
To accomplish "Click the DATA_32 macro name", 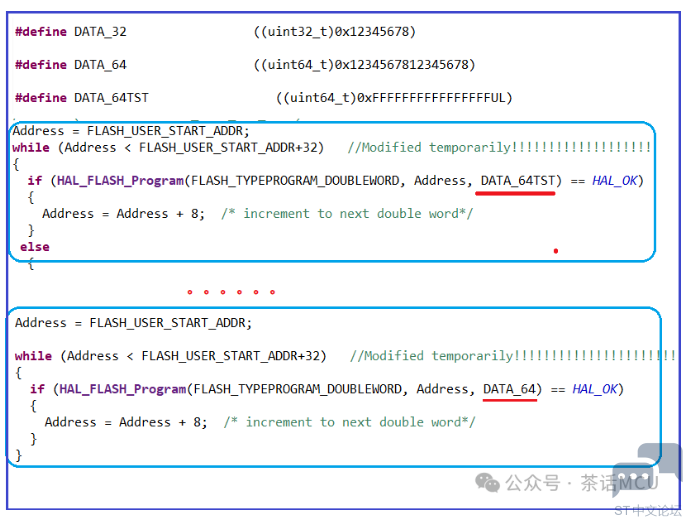I will [100, 32].
